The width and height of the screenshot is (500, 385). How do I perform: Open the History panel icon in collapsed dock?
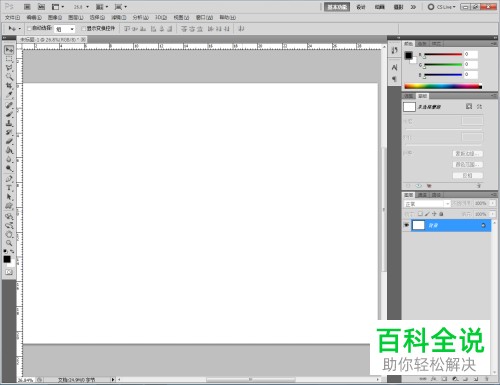click(394, 50)
